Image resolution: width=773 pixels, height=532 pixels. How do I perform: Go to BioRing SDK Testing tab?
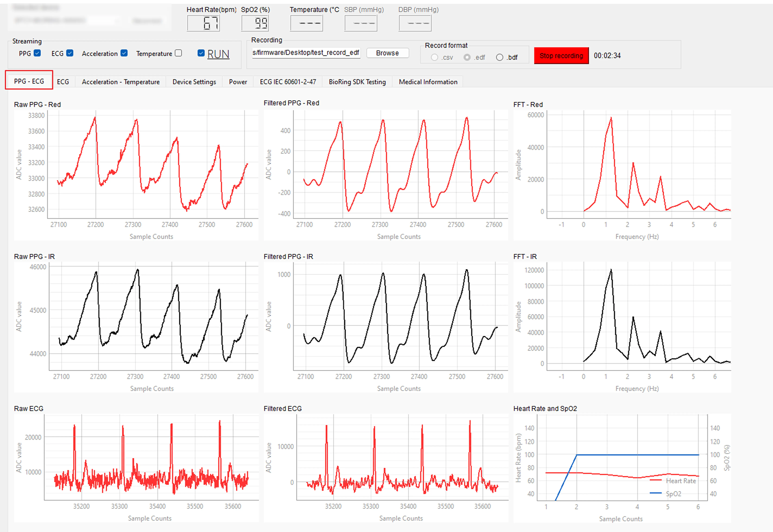point(357,82)
